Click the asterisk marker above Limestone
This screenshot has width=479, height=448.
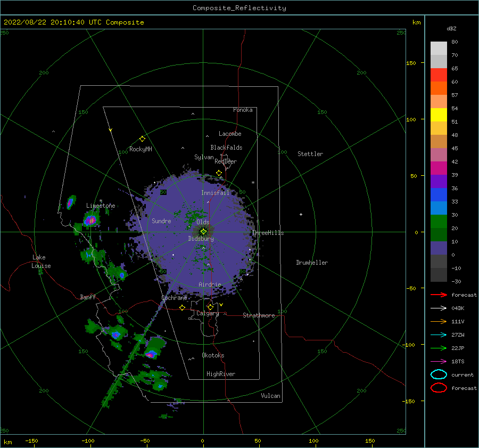(101, 201)
